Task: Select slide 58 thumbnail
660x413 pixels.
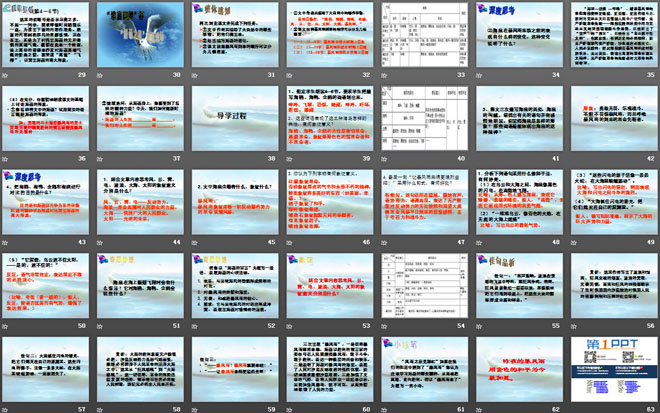Action: [140, 369]
